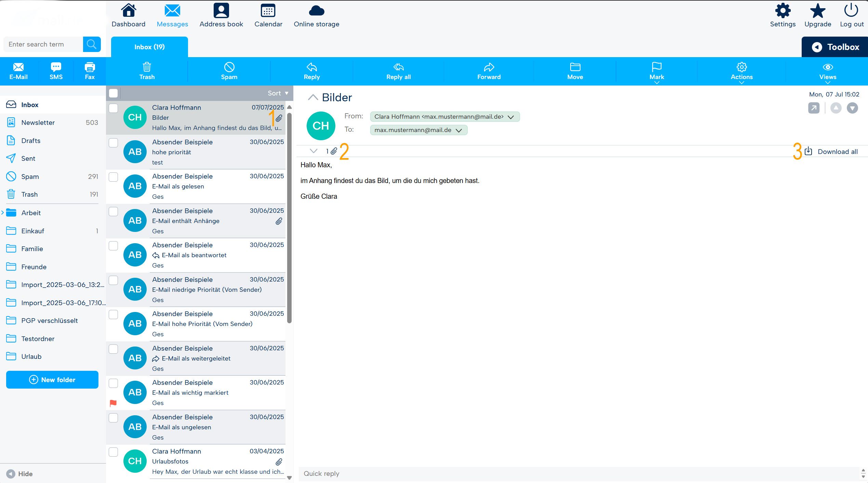Open the Sort dropdown

[x=278, y=93]
